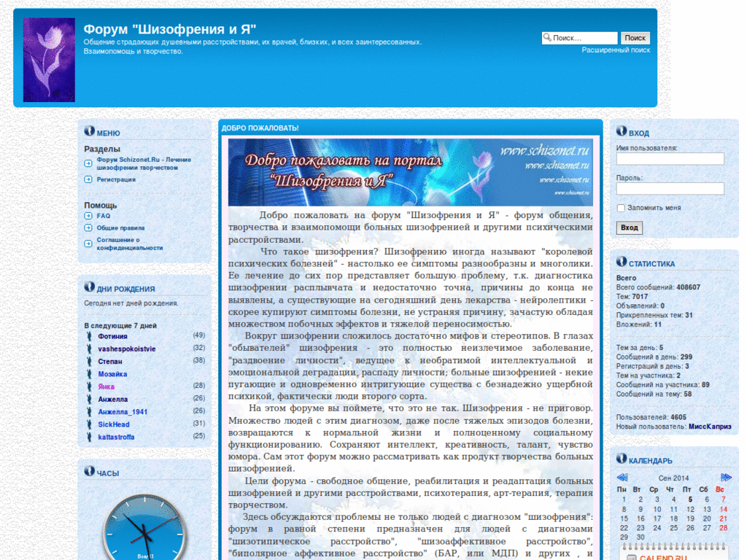
Task: Click arrow icon beside Соглашение о конфиденциальности
Action: pyautogui.click(x=88, y=244)
